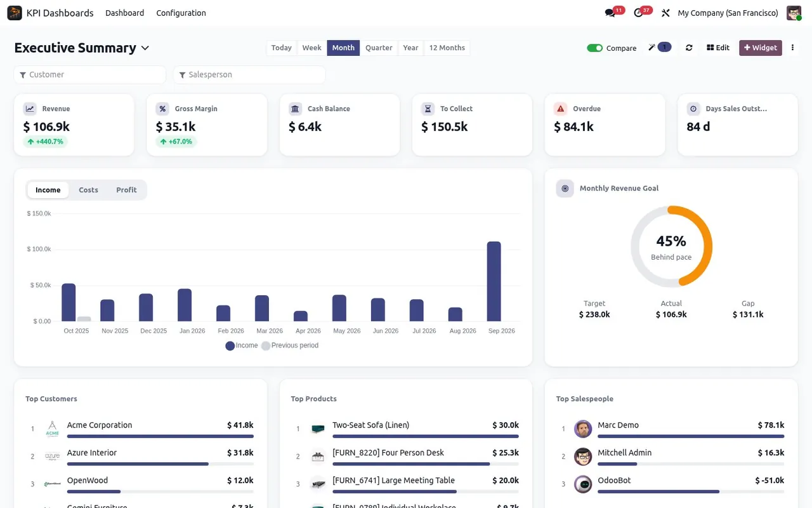Viewport: 812px width, 508px height.
Task: Click the Azure Interior logo
Action: coord(52,456)
